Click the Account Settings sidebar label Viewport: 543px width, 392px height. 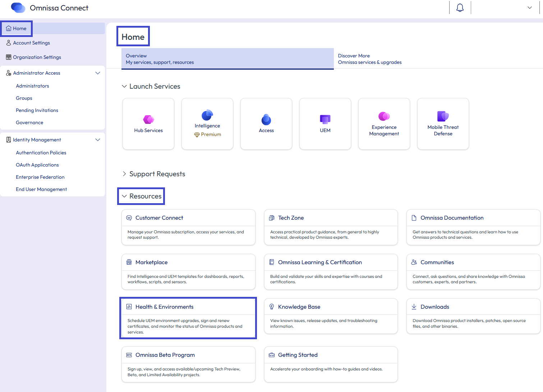(31, 43)
